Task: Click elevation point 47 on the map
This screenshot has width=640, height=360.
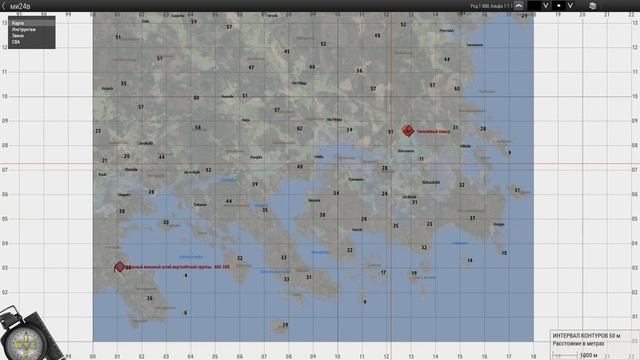Action: click(x=251, y=67)
